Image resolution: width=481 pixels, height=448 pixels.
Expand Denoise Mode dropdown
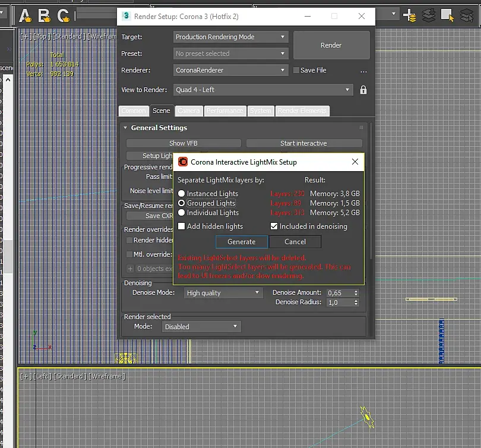tap(223, 293)
